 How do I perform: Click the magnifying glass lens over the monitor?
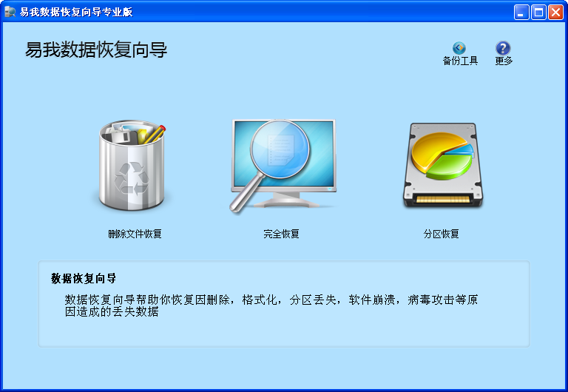pos(280,149)
